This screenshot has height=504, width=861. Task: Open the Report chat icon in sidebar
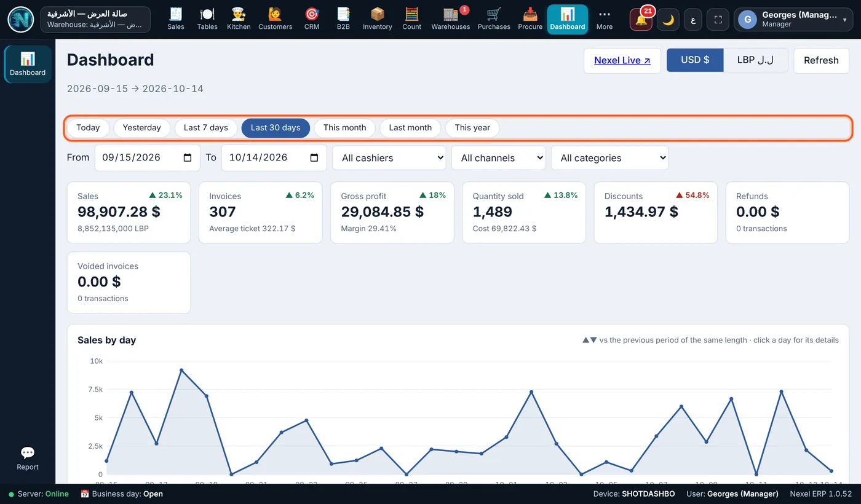28,459
